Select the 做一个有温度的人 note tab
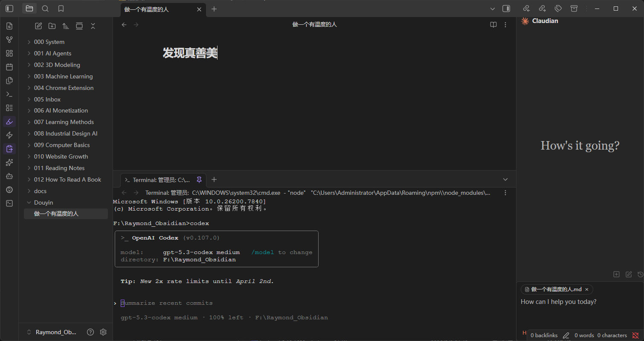Screen dimensions: 644x341 point(158,9)
